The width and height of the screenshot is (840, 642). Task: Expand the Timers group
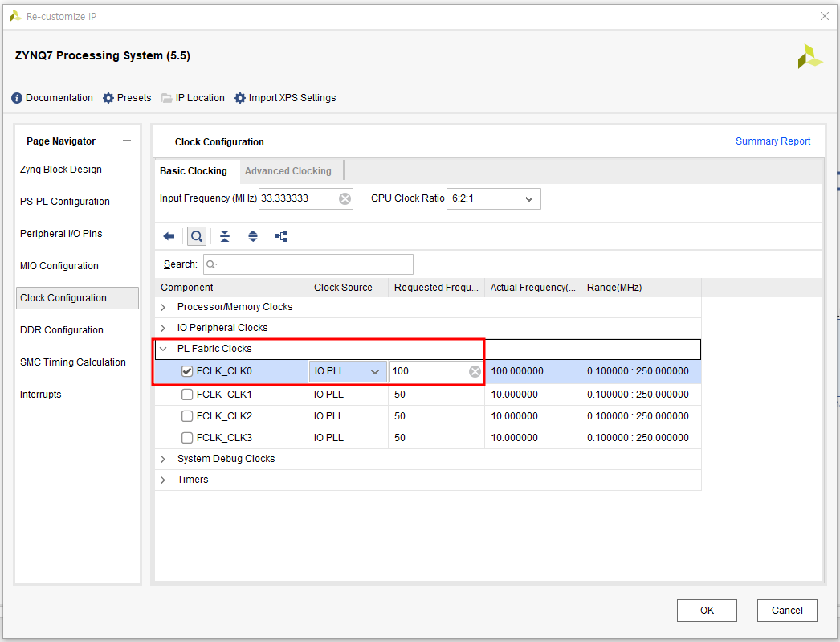tap(163, 480)
